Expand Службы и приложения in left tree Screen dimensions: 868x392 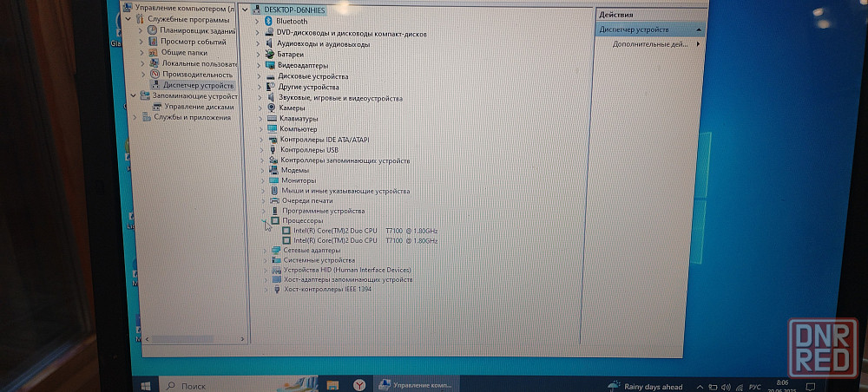(135, 117)
